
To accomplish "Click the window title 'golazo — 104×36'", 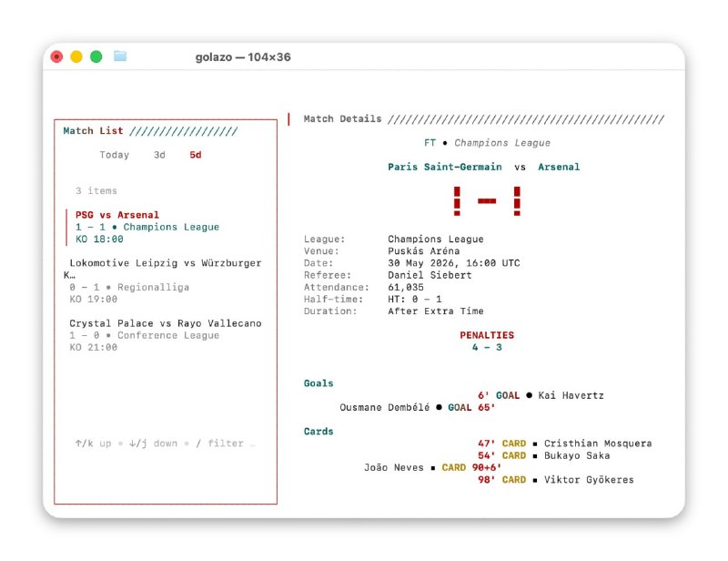I will (243, 56).
